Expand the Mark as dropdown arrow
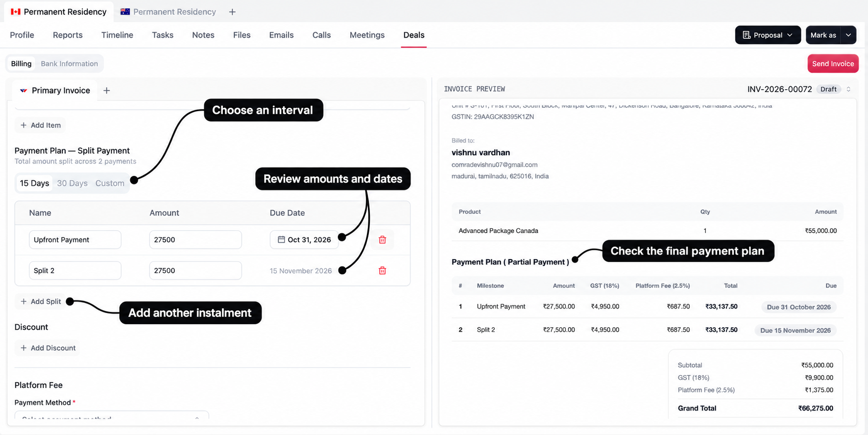868x435 pixels. coord(848,35)
